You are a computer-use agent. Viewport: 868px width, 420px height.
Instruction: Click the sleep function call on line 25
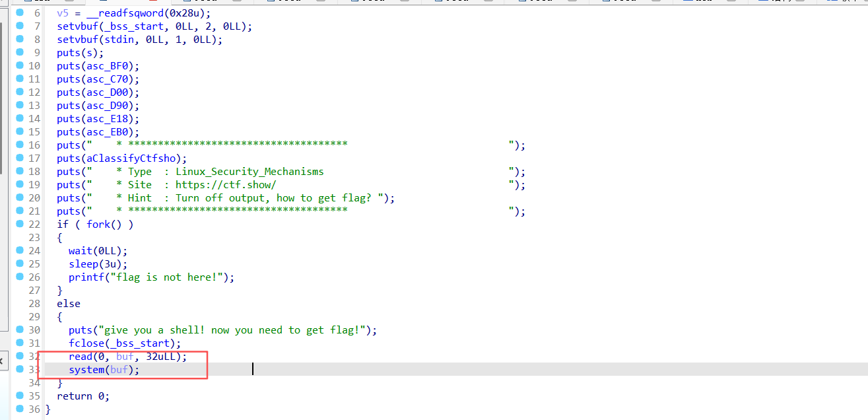(x=83, y=264)
